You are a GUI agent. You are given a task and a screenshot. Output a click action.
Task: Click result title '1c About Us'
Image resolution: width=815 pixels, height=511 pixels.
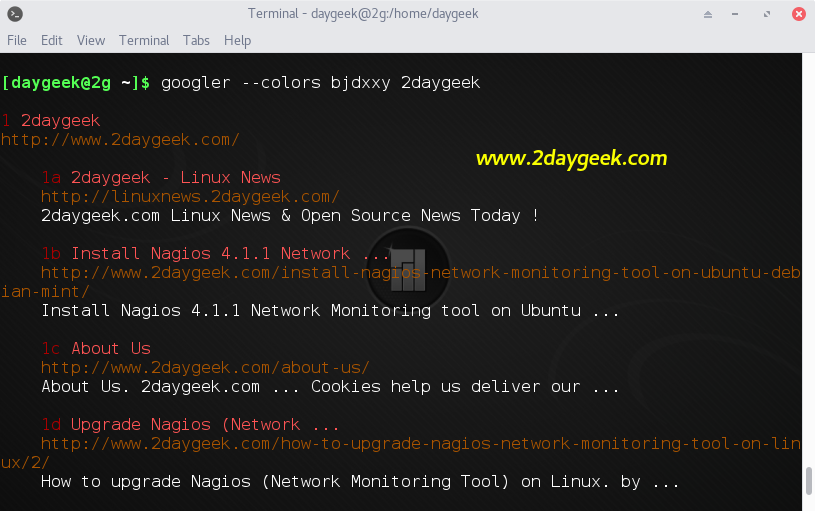pos(96,349)
